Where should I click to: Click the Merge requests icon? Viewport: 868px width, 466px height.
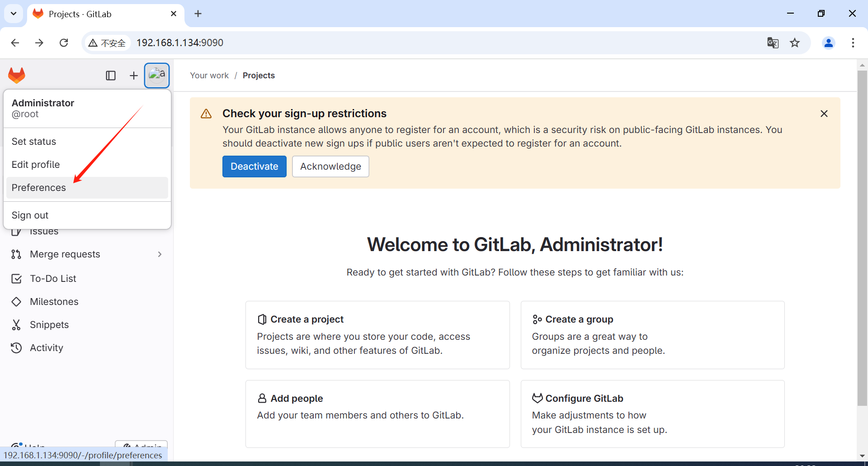point(16,254)
